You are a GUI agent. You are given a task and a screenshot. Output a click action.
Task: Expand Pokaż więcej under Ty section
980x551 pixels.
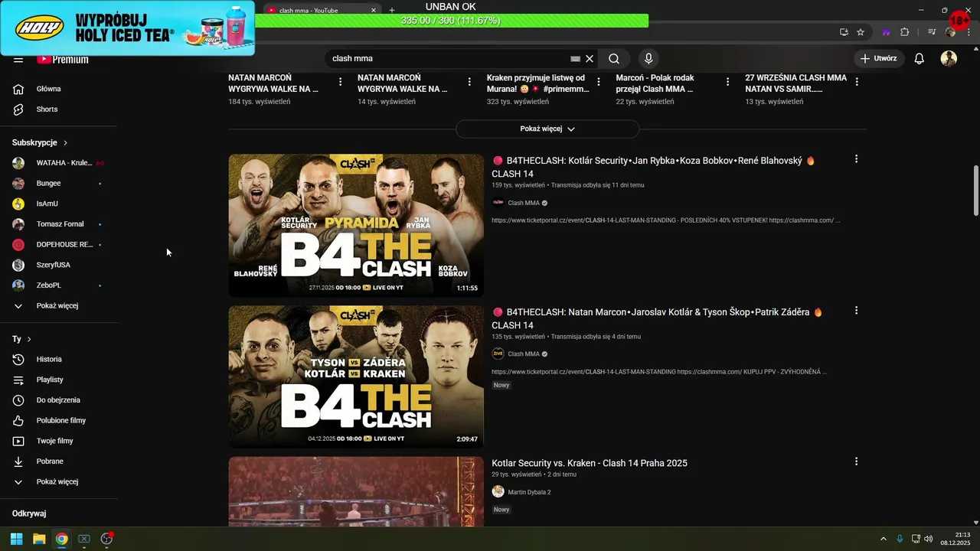pos(58,481)
